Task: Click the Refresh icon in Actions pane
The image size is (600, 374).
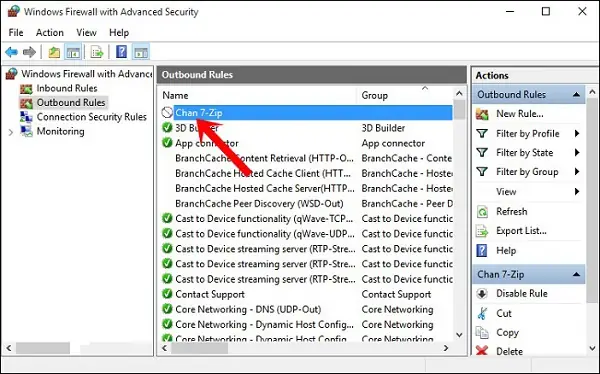Action: pyautogui.click(x=482, y=211)
